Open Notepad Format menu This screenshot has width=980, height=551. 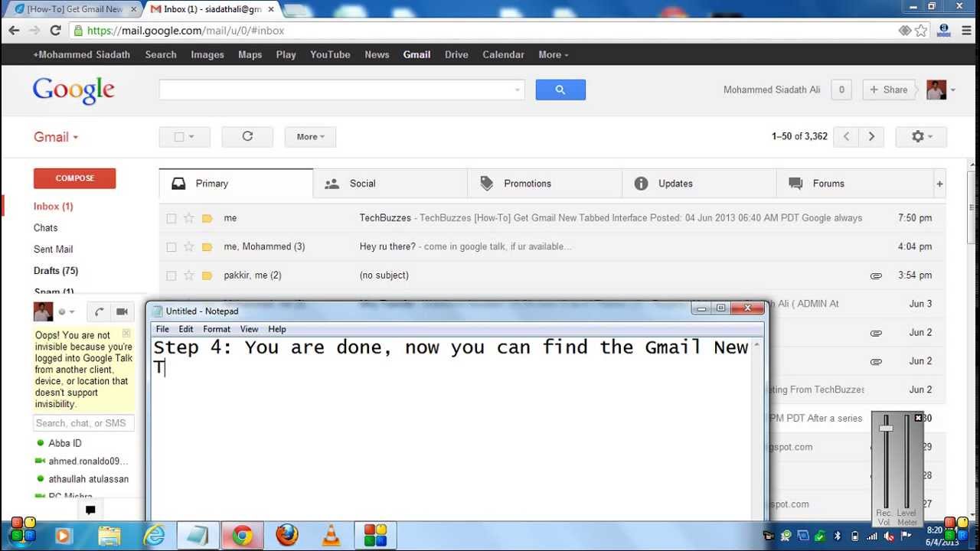[217, 329]
